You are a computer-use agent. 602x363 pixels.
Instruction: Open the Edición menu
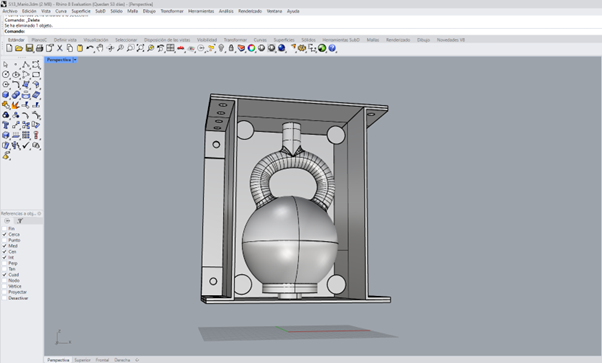click(x=29, y=11)
